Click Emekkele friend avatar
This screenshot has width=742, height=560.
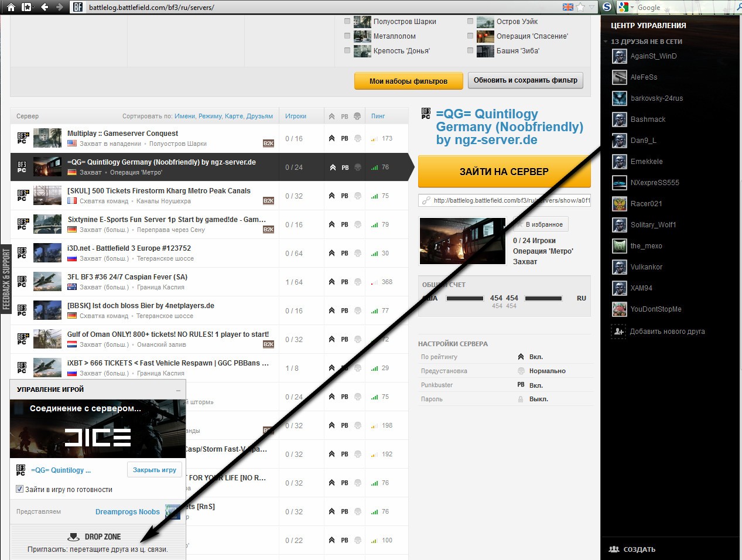pos(620,162)
